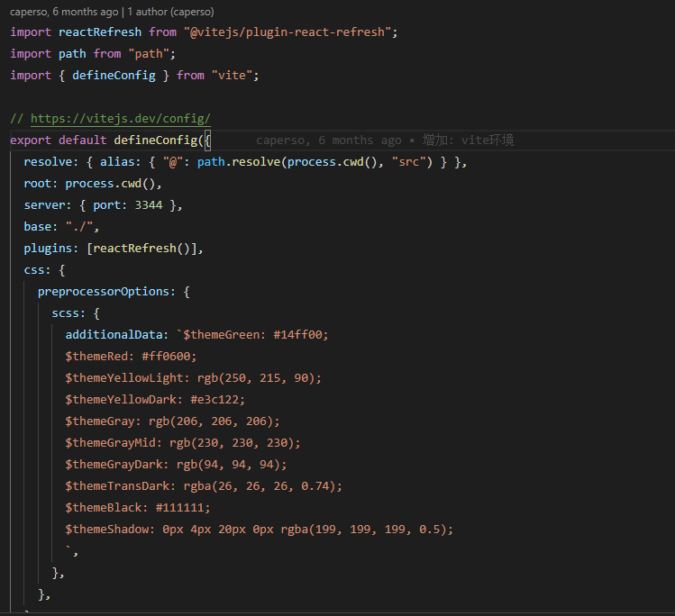Click the $themeGrayMid variable
This screenshot has width=675, height=616.
pyautogui.click(x=110, y=443)
